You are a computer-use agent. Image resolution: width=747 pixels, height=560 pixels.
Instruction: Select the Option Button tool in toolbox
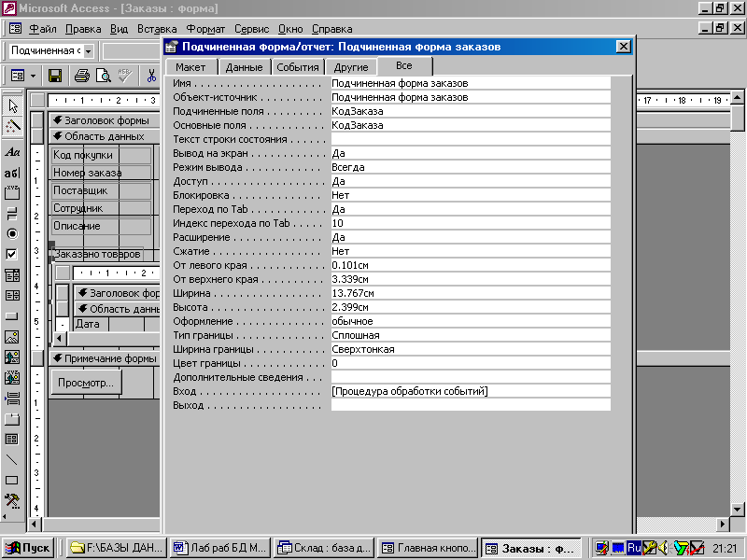point(12,234)
